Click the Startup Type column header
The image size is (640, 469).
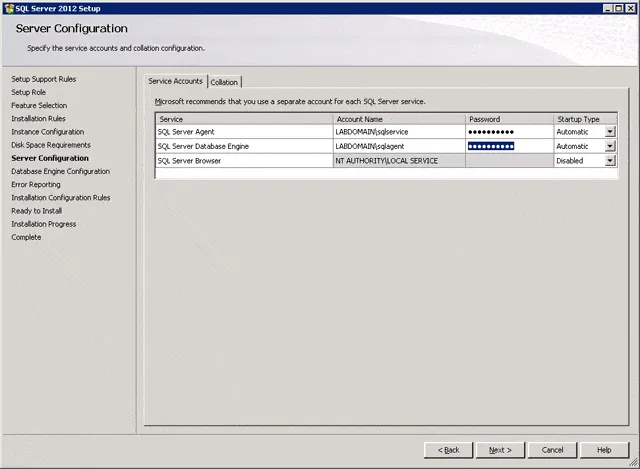point(584,119)
